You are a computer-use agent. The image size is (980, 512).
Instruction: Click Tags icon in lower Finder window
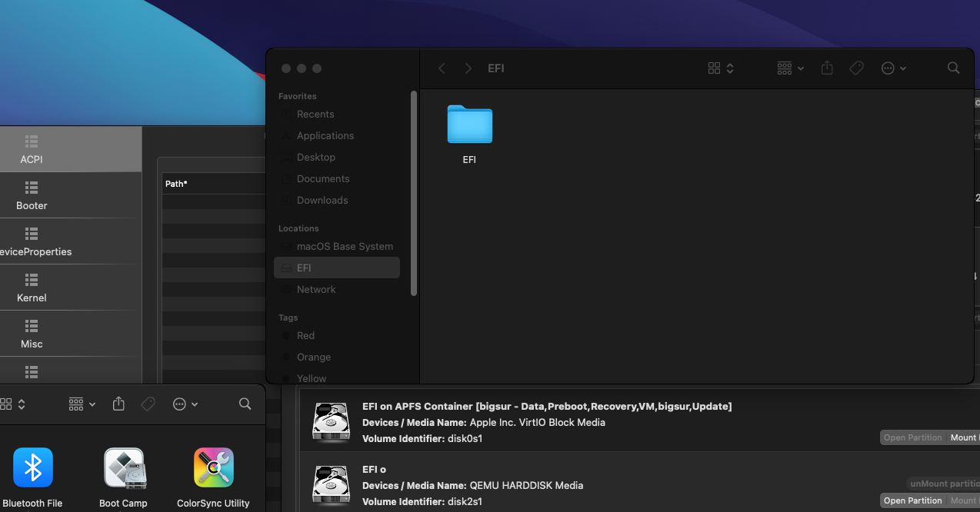click(148, 404)
